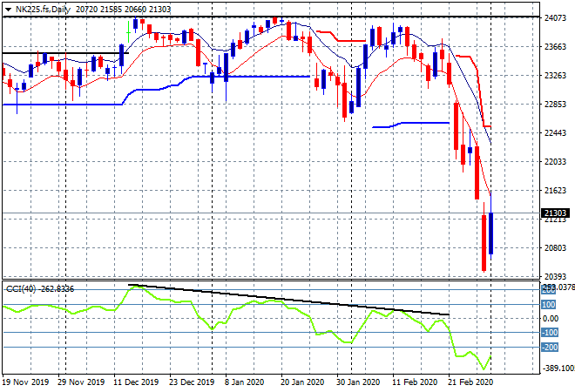The width and height of the screenshot is (575, 392).
Task: Click the -389.100 CCI scale label
Action: [x=558, y=368]
